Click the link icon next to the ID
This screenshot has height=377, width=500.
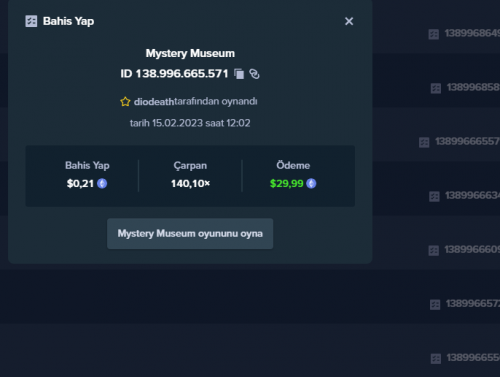point(254,74)
